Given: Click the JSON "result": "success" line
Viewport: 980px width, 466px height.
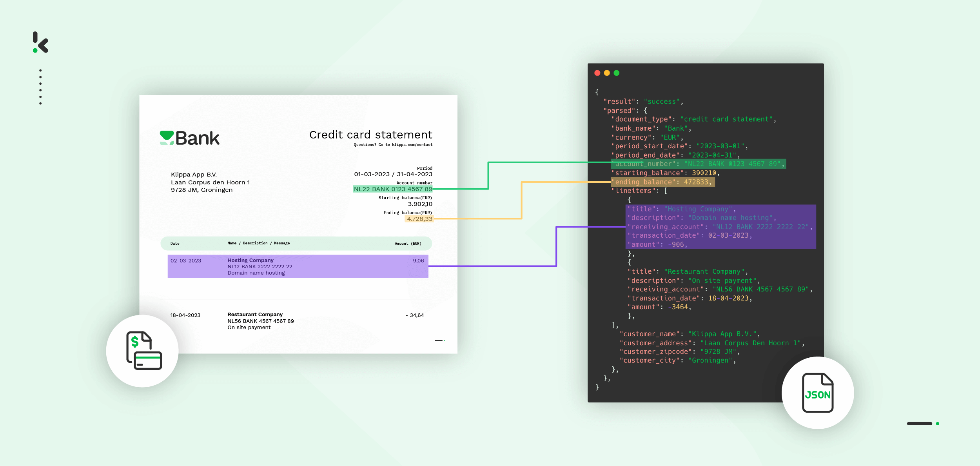Looking at the screenshot, I should coord(643,102).
